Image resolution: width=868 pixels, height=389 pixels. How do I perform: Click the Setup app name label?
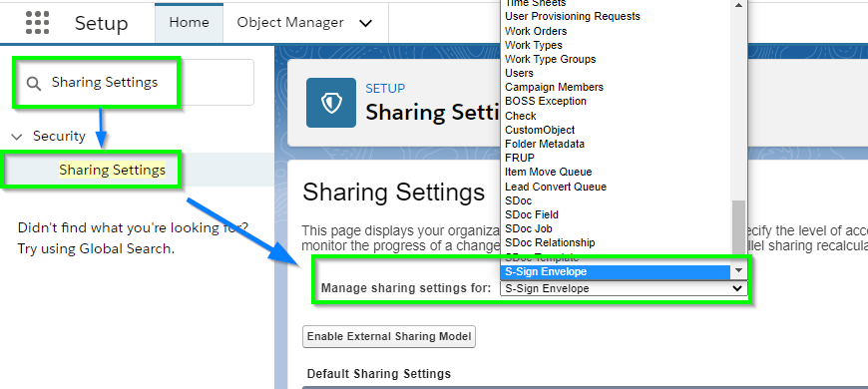click(102, 23)
